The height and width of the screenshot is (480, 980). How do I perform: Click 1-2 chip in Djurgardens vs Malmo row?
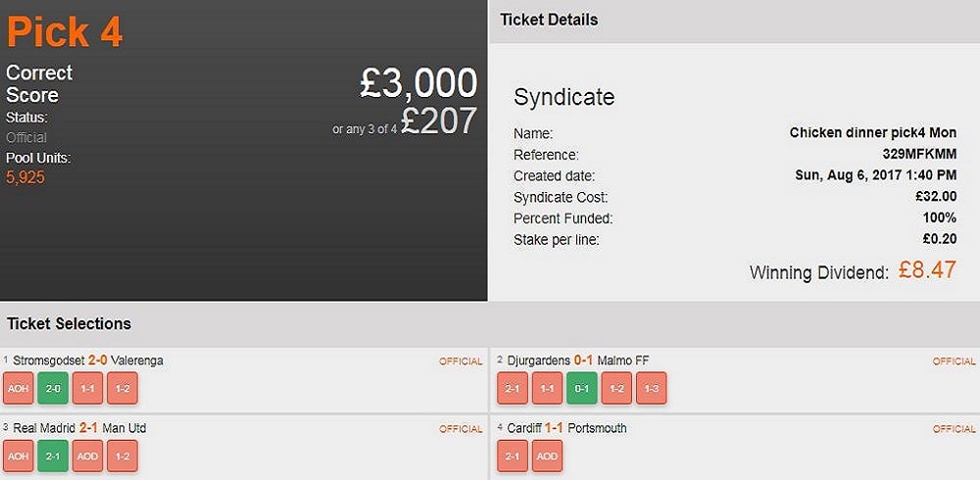point(616,388)
